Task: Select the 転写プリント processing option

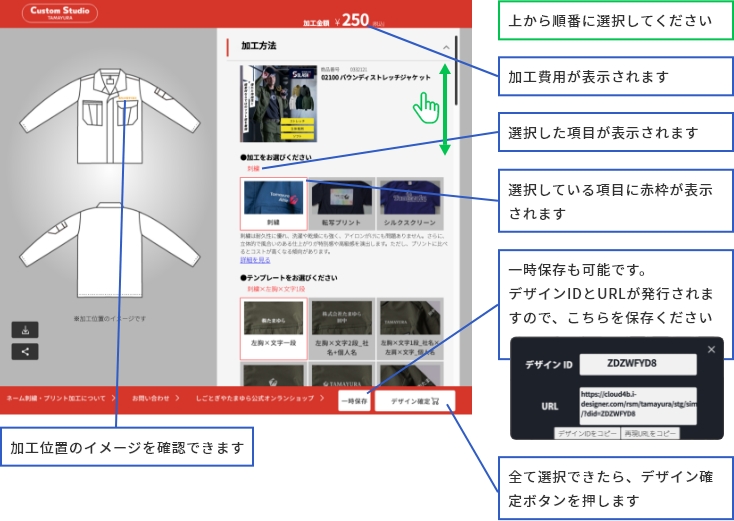Action: tap(341, 204)
